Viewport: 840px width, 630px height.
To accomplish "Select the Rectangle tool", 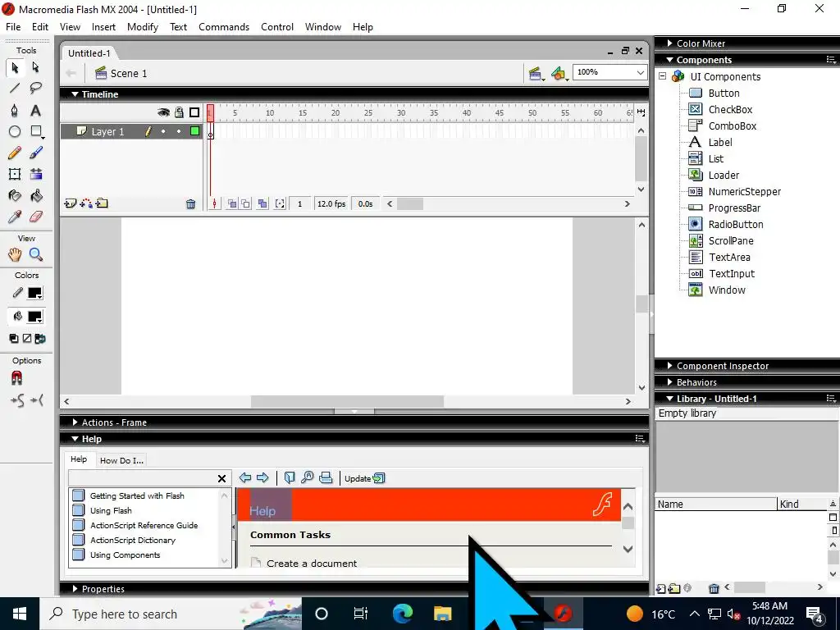I will pyautogui.click(x=36, y=131).
